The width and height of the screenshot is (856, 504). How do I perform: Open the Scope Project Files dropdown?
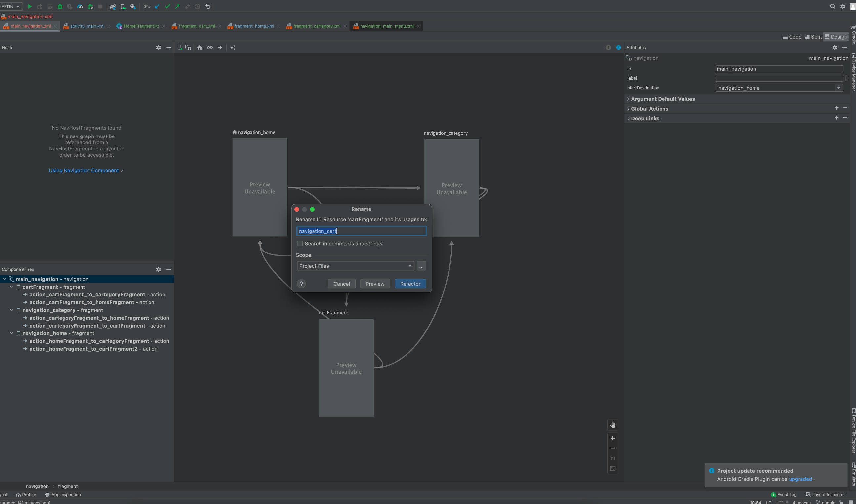point(355,266)
